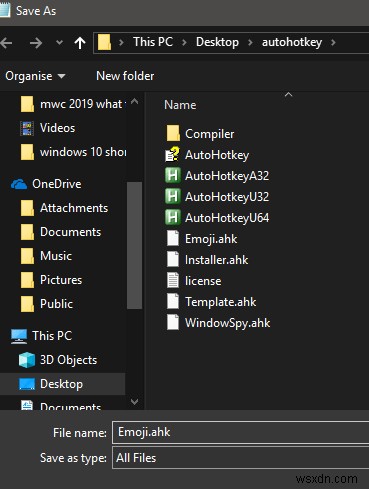Click the green H icon of AutoHotkeyU32

pos(173,196)
